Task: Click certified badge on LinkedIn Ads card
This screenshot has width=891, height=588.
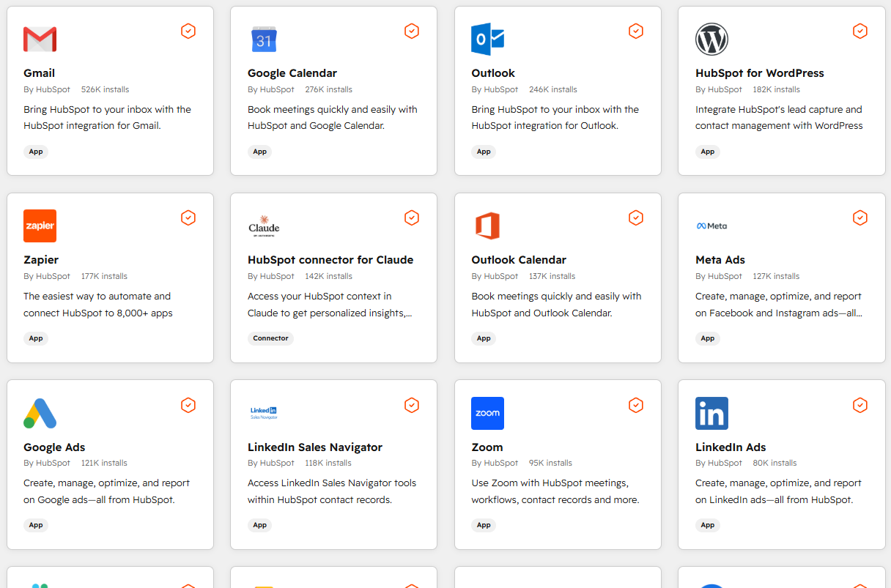Action: [860, 405]
